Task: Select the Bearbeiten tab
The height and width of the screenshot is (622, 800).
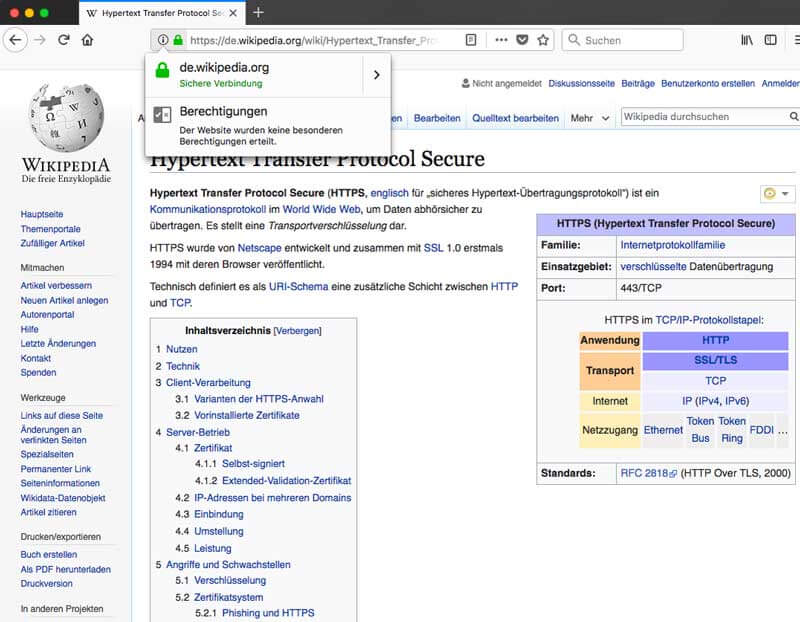Action: (x=437, y=118)
